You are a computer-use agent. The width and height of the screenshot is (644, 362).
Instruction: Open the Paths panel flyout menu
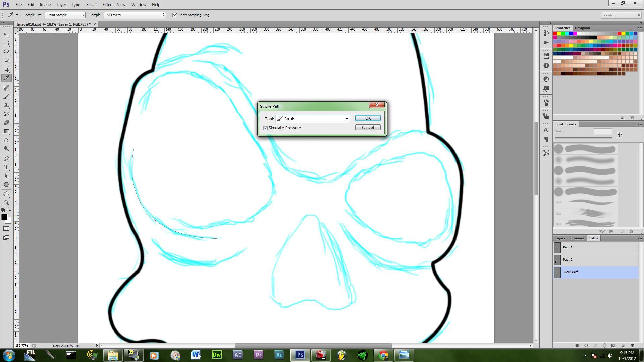tap(640, 238)
